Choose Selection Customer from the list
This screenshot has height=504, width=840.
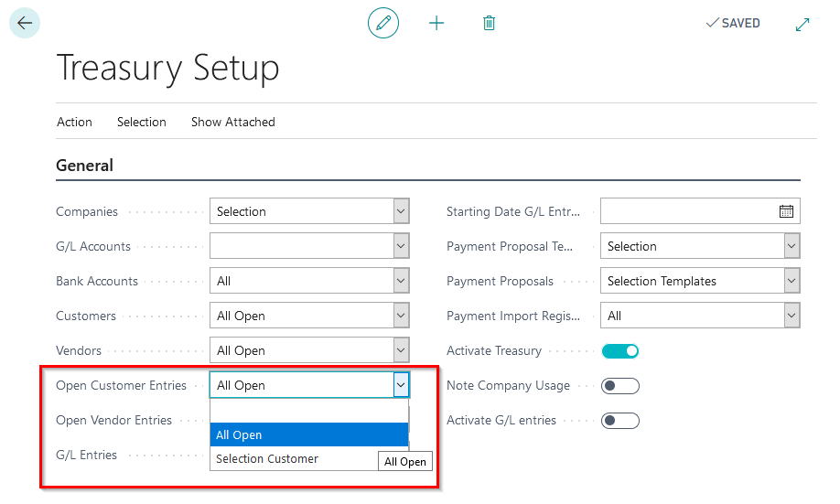pyautogui.click(x=267, y=458)
